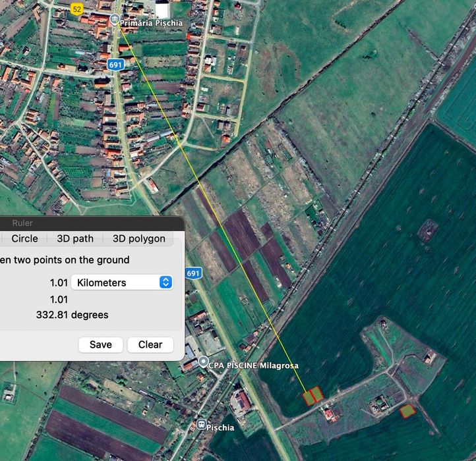Click the Primăria Pișchia town hall marker icon
Viewport: 476px width, 461px height.
point(114,20)
